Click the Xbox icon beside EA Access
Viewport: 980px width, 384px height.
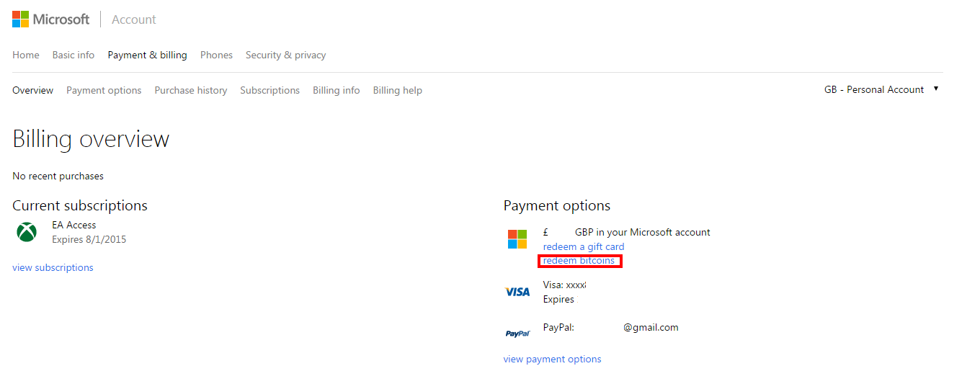(x=27, y=232)
